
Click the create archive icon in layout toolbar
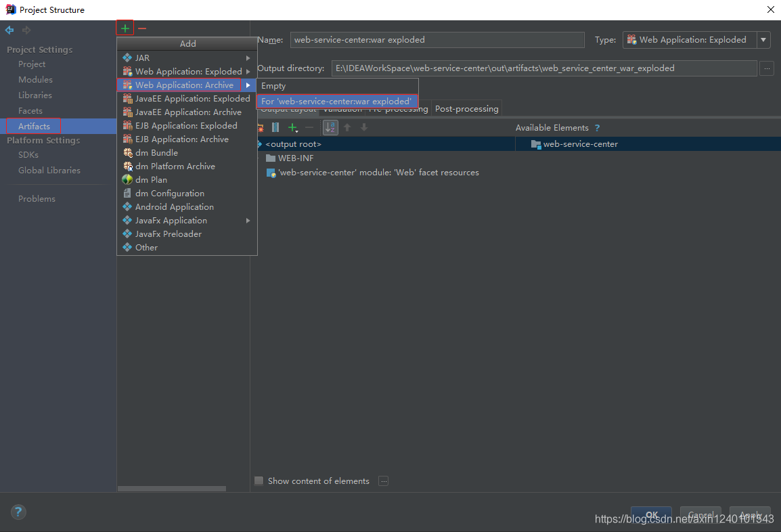[275, 128]
